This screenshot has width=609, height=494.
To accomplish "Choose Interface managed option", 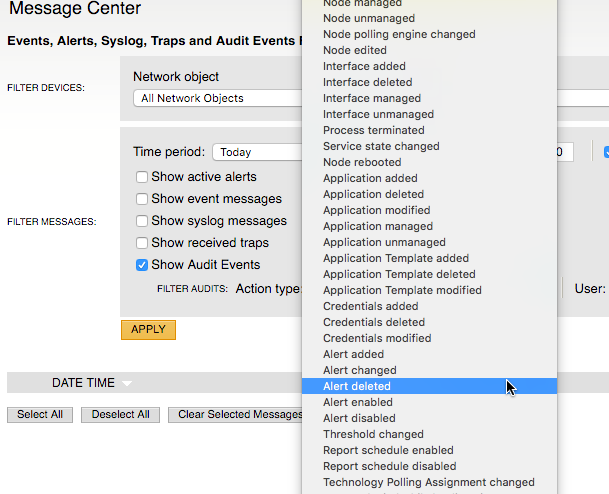I will [x=429, y=98].
